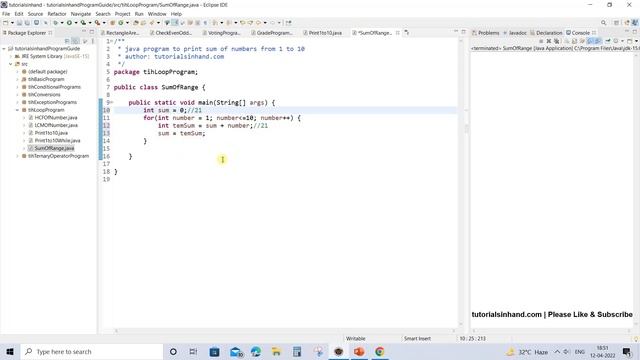This screenshot has width=640, height=360.
Task: Click Remove All Terminated Launches icon
Action: [x=556, y=41]
